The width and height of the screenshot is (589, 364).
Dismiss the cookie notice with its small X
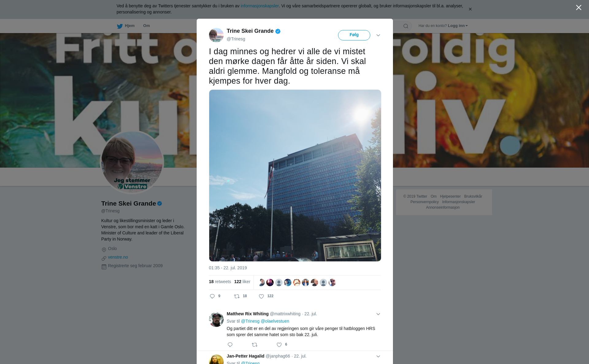tap(470, 9)
